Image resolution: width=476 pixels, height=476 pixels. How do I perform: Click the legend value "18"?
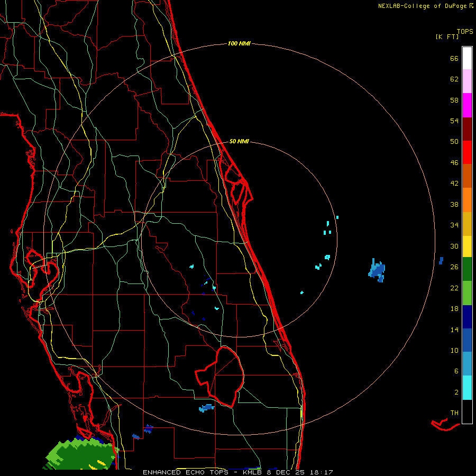[454, 309]
